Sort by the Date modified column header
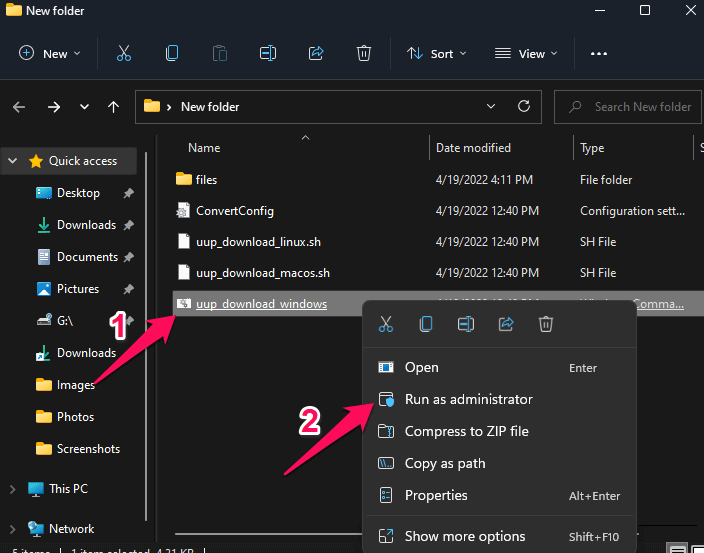 click(473, 148)
